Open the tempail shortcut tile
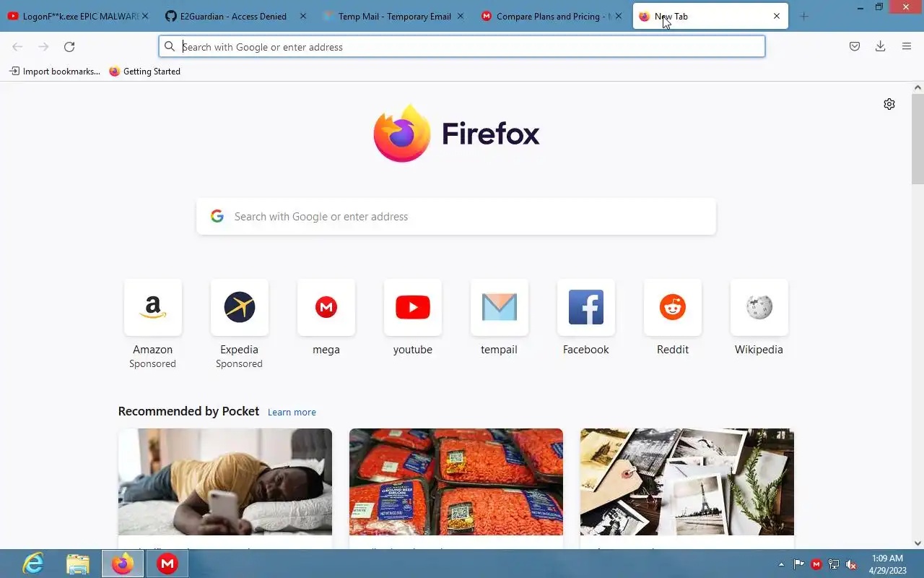The width and height of the screenshot is (924, 578). (499, 307)
